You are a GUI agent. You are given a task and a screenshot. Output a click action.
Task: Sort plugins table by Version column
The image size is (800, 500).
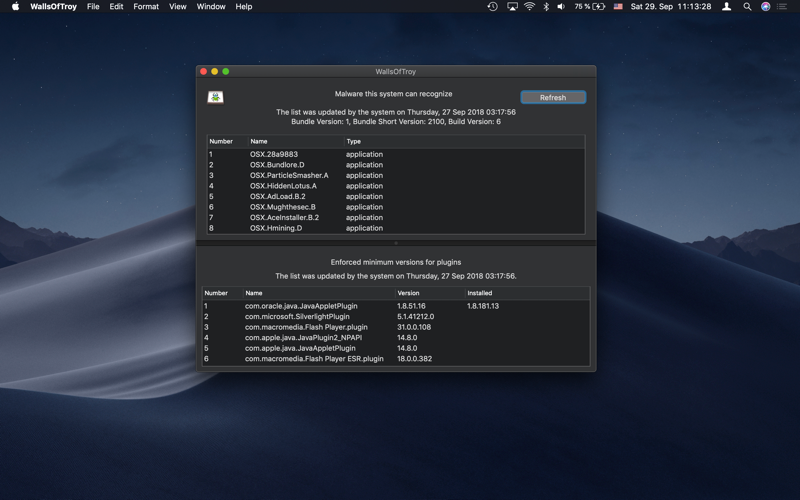(430, 293)
